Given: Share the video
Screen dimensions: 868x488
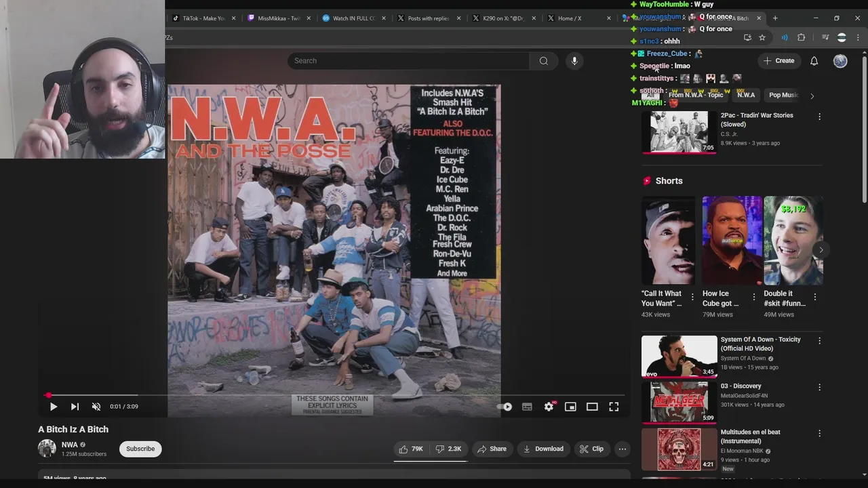Looking at the screenshot, I should tap(492, 449).
